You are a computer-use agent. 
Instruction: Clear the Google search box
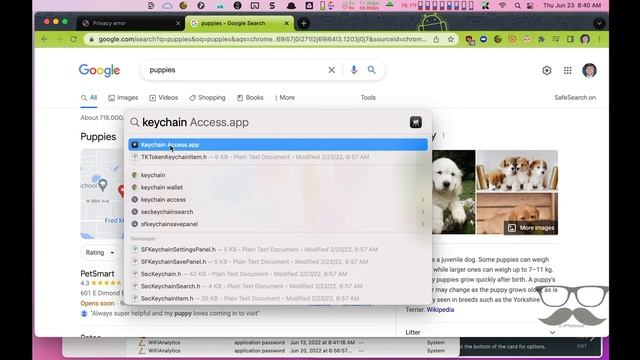(x=331, y=70)
